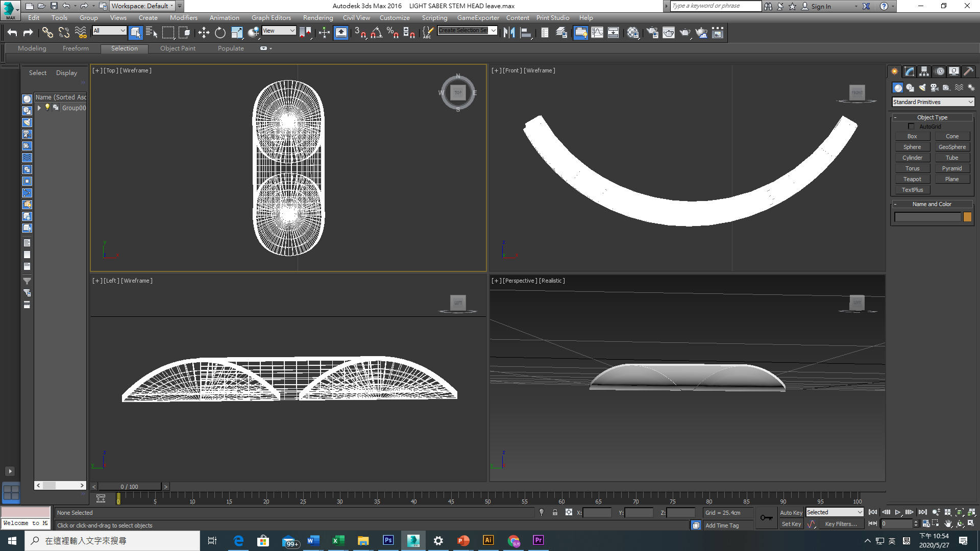Click the orange object color swatch
The height and width of the screenshot is (551, 980).
(x=967, y=217)
